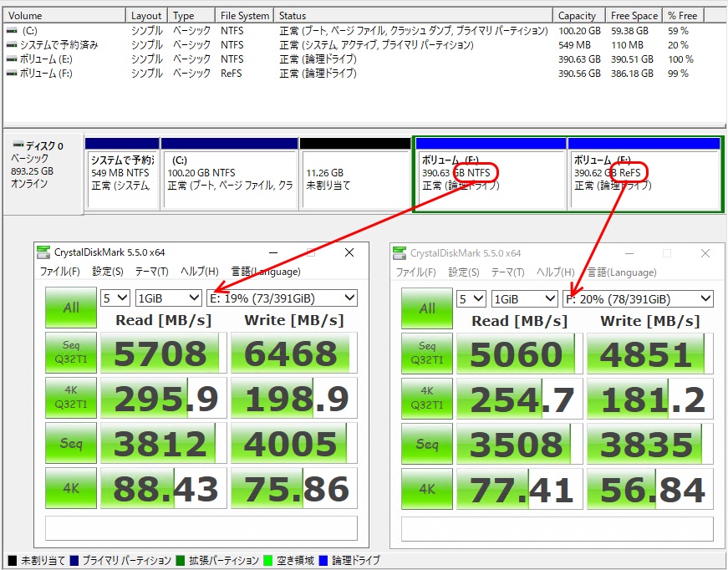Open ファイル(F) menu in left CrystalDiskMark
Image resolution: width=728 pixels, height=570 pixels.
pyautogui.click(x=60, y=272)
